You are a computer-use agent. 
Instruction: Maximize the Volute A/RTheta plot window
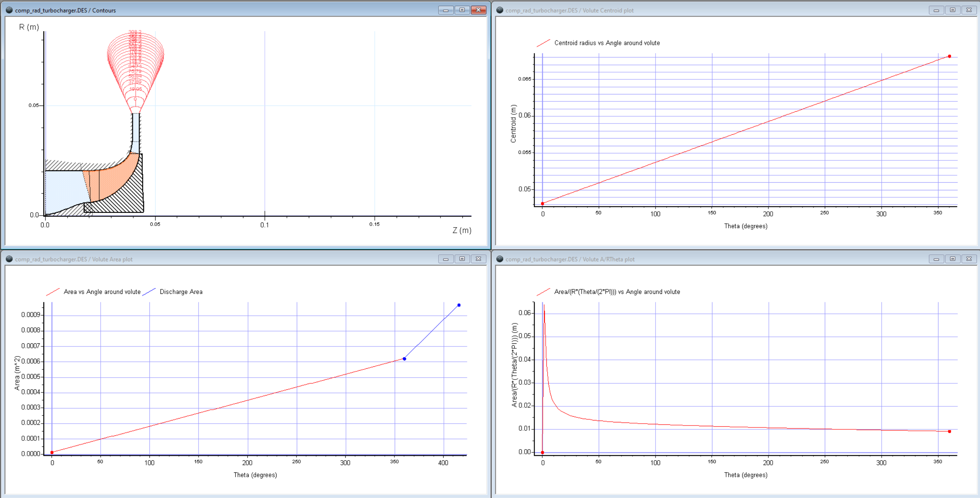pyautogui.click(x=952, y=259)
